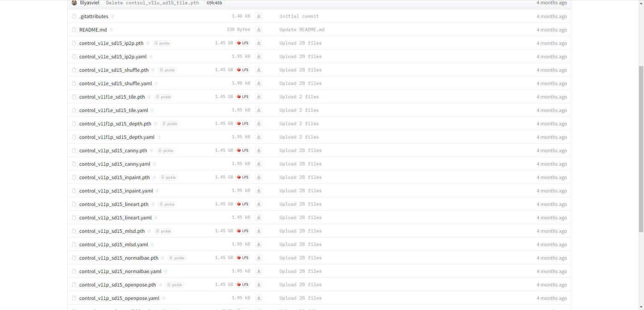Open control_v11f1p_sd15_depth.pth file page
The image size is (644, 310).
pyautogui.click(x=115, y=124)
